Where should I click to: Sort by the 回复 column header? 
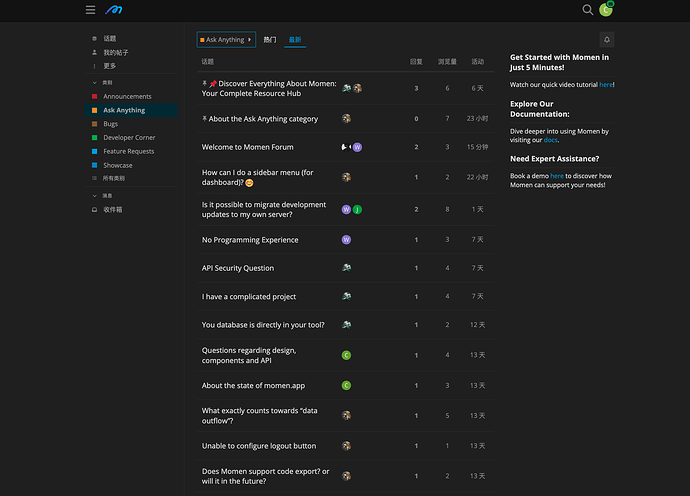(x=416, y=62)
